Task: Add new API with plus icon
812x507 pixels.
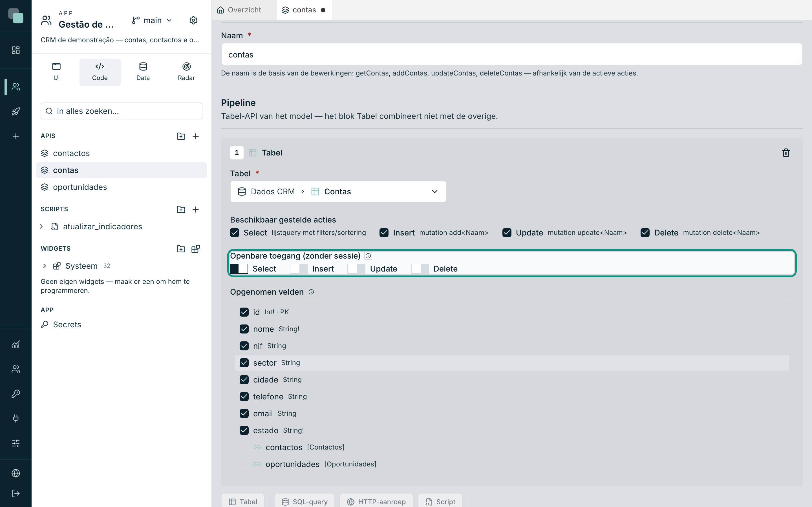Action: coord(196,136)
